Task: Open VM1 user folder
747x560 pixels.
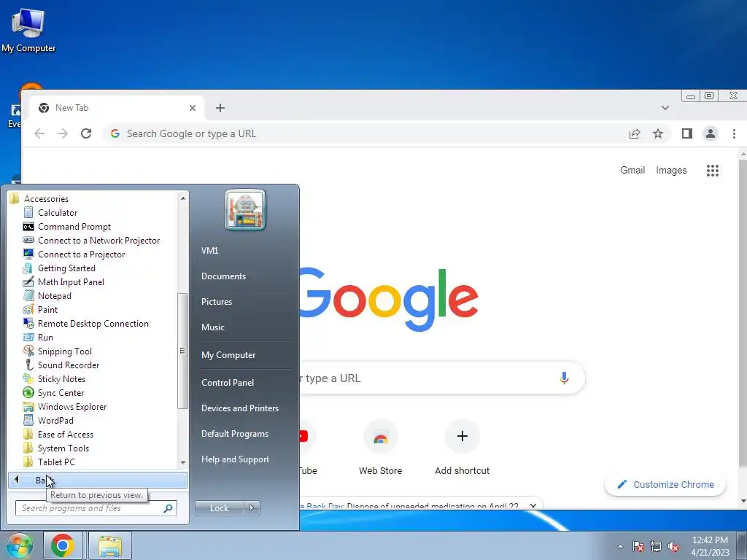Action: (x=209, y=251)
